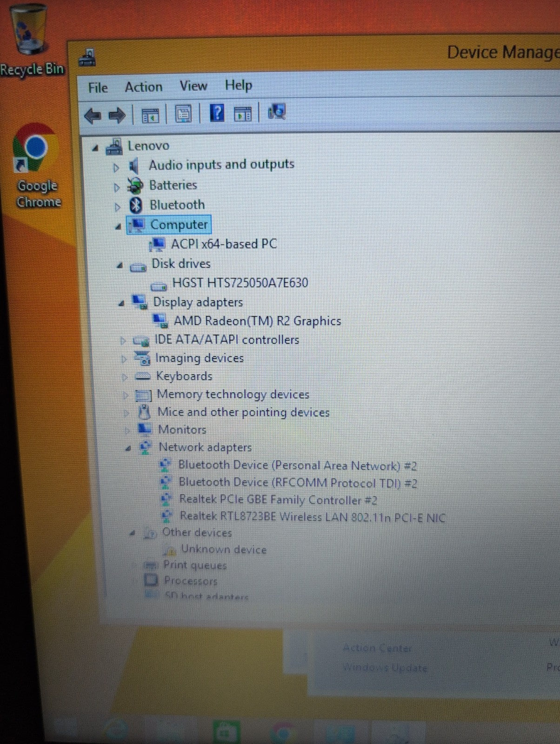Image resolution: width=560 pixels, height=744 pixels.
Task: Select ACPI x64-based PC entry
Action: click(x=224, y=244)
